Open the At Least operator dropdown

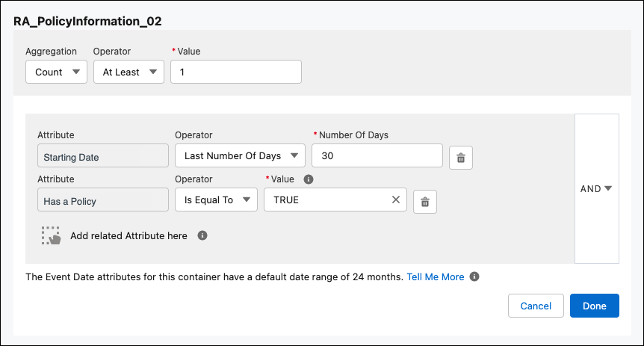pyautogui.click(x=129, y=72)
